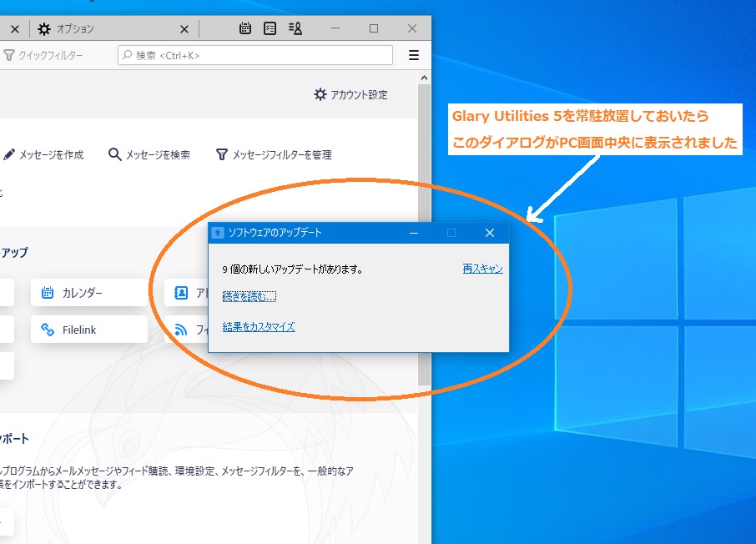Click the 続きを読む link
Viewport: 756px width, 544px height.
pos(249,296)
